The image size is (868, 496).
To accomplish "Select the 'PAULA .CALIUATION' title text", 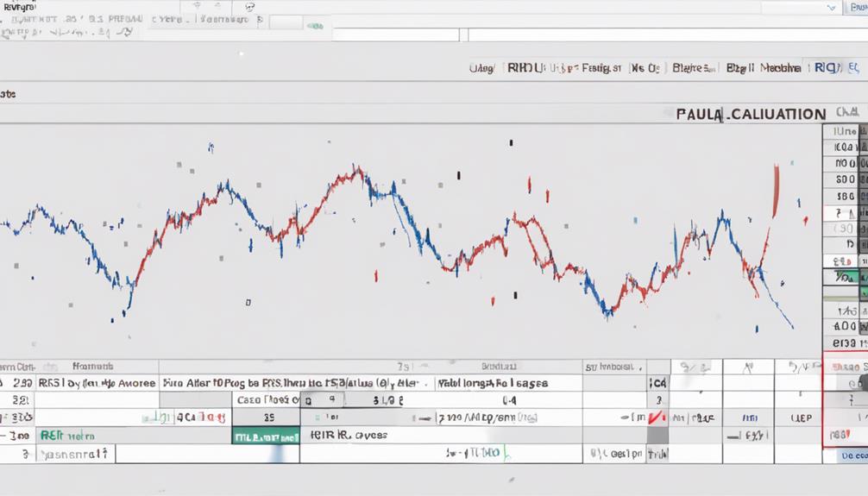I will click(751, 115).
